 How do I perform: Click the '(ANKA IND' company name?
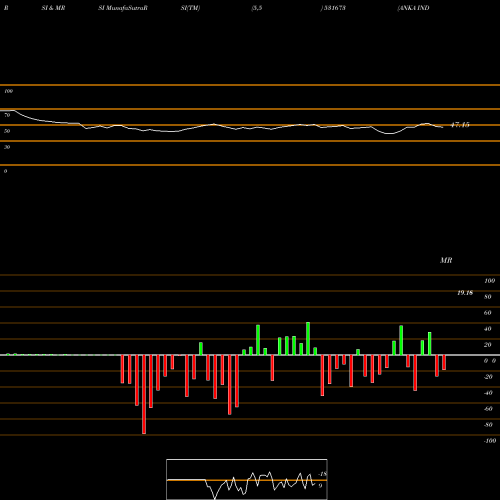(x=413, y=8)
